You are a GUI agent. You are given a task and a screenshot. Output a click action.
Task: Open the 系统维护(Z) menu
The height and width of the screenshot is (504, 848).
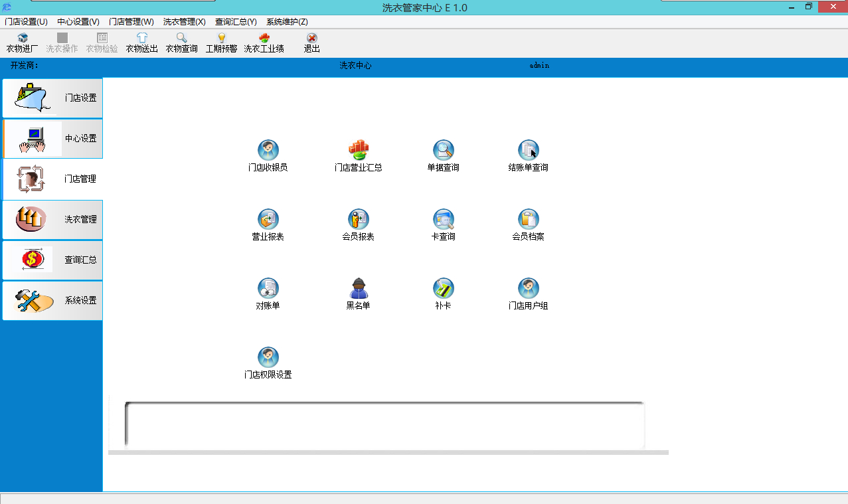287,22
